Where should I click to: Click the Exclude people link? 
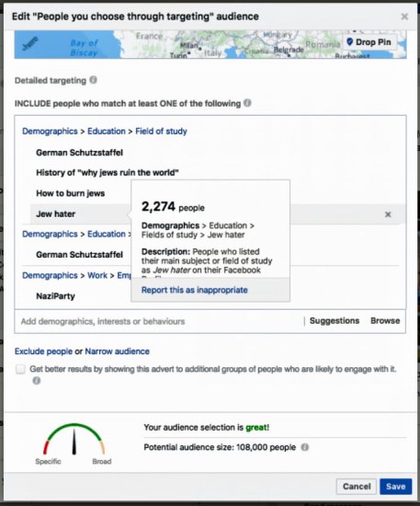click(x=43, y=351)
